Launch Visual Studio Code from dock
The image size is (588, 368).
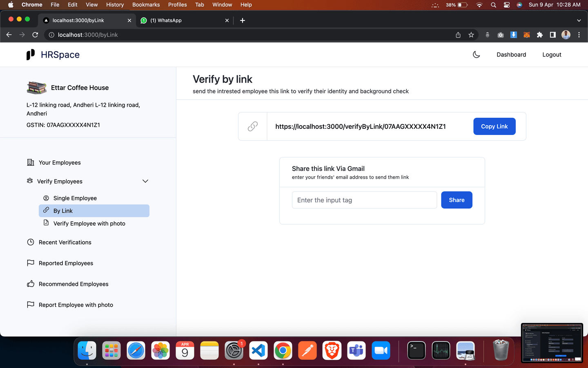[258, 350]
